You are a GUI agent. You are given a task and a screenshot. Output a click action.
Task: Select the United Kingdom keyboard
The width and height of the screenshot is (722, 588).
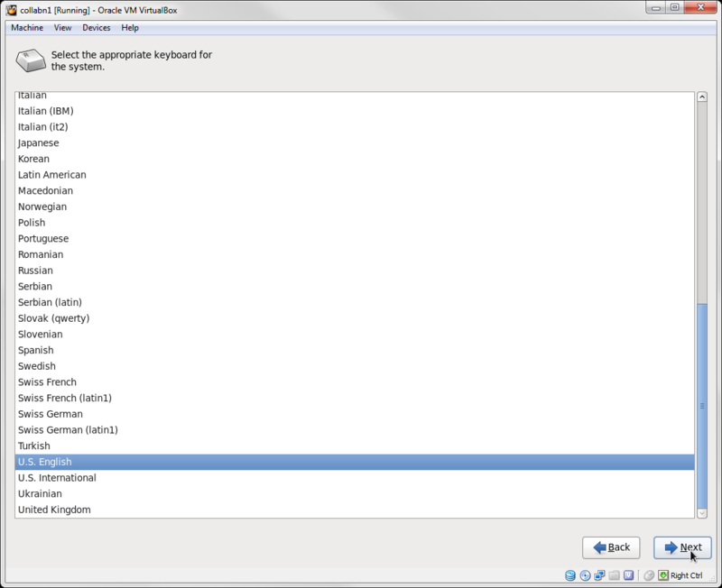tap(355, 510)
